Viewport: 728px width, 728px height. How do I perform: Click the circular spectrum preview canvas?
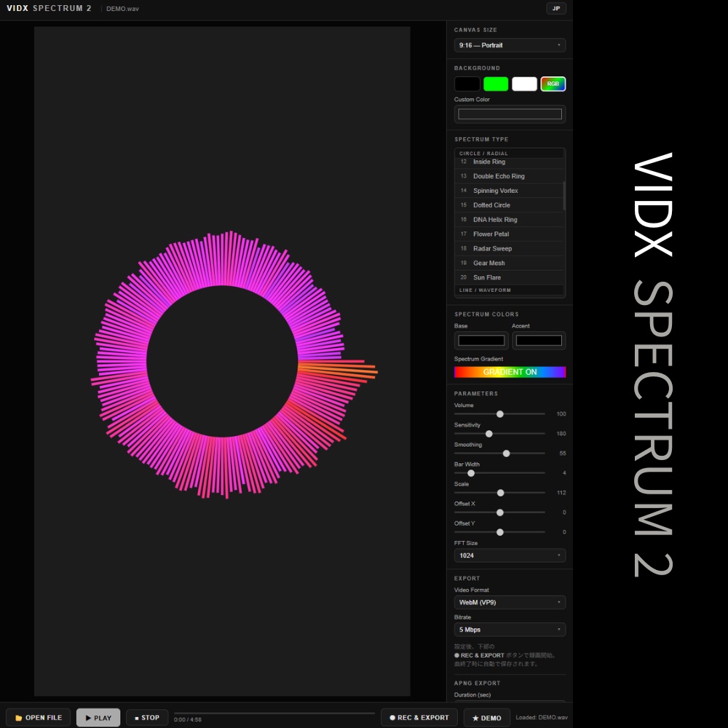point(222,361)
